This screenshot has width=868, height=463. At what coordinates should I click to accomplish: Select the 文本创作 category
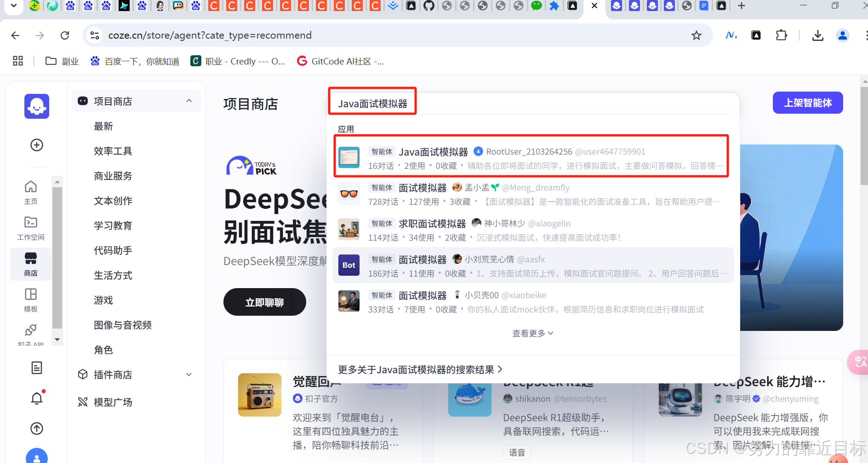click(x=113, y=201)
